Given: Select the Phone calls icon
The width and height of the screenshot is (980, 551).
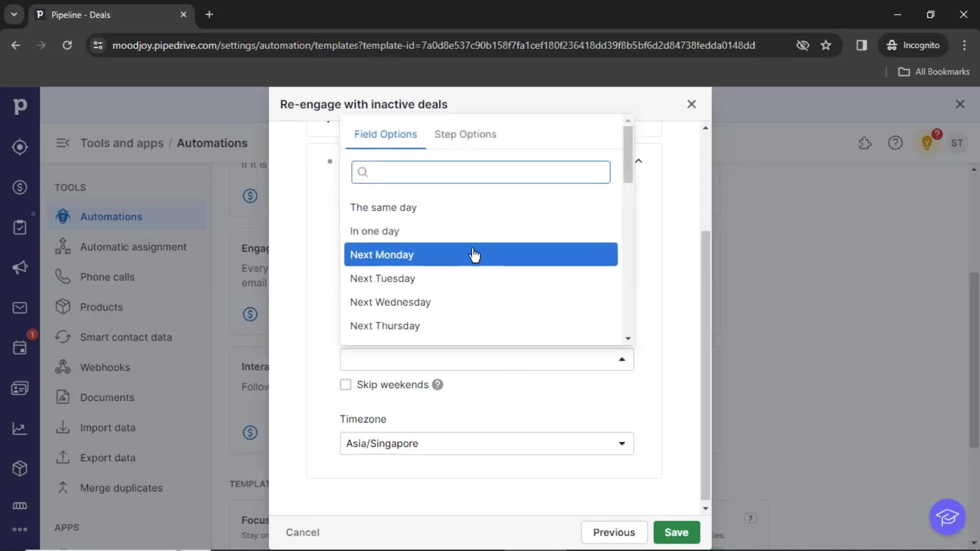Looking at the screenshot, I should [x=64, y=277].
